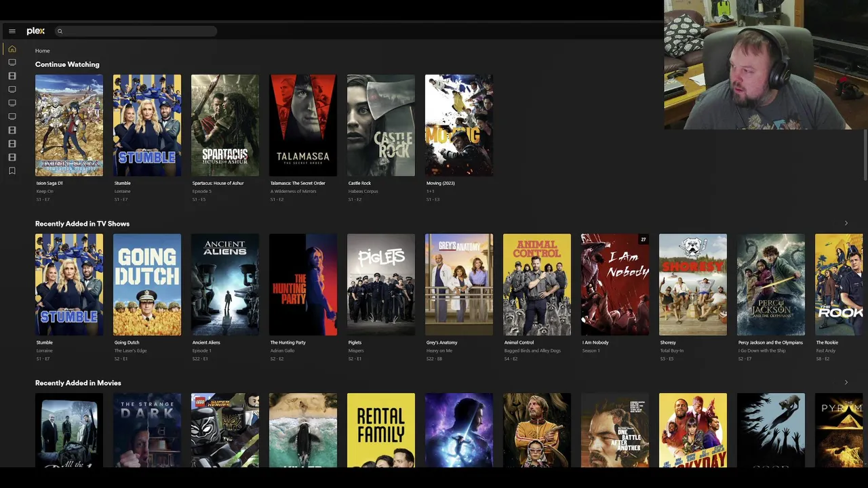Open One Battle After Another movie poster
The width and height of the screenshot is (868, 488).
tap(615, 430)
